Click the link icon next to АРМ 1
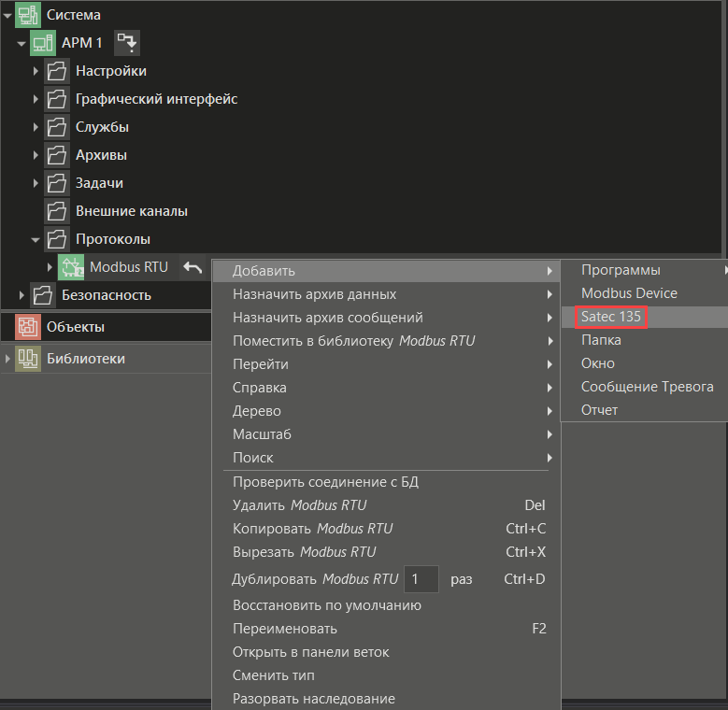 click(126, 43)
